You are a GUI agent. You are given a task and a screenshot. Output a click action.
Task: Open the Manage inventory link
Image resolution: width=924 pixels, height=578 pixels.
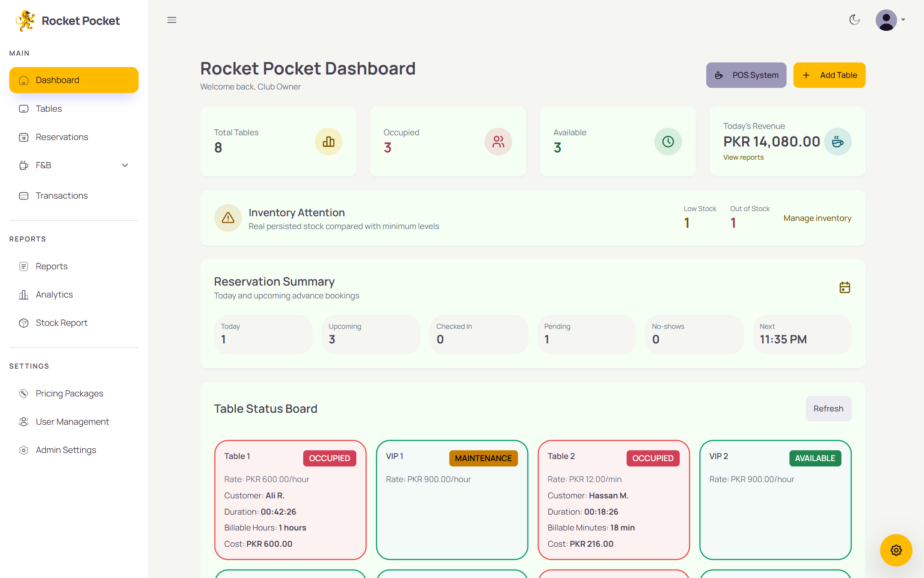click(x=817, y=218)
